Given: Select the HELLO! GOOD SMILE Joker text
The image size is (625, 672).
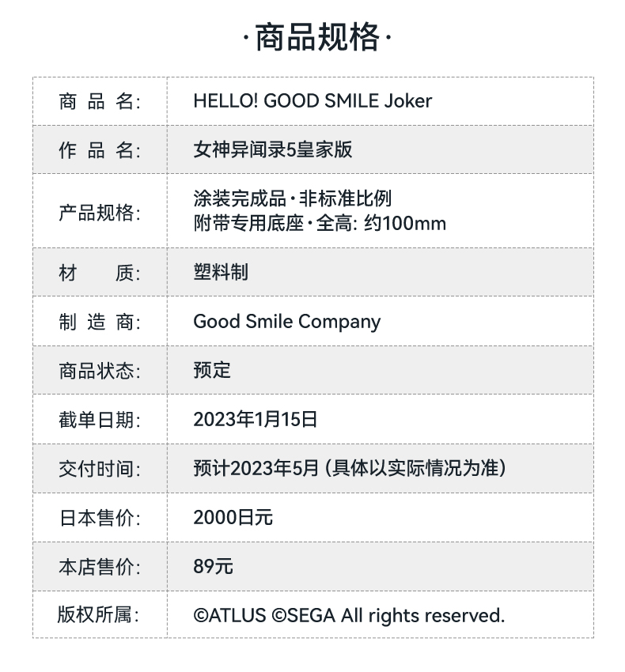Looking at the screenshot, I should pyautogui.click(x=312, y=101).
